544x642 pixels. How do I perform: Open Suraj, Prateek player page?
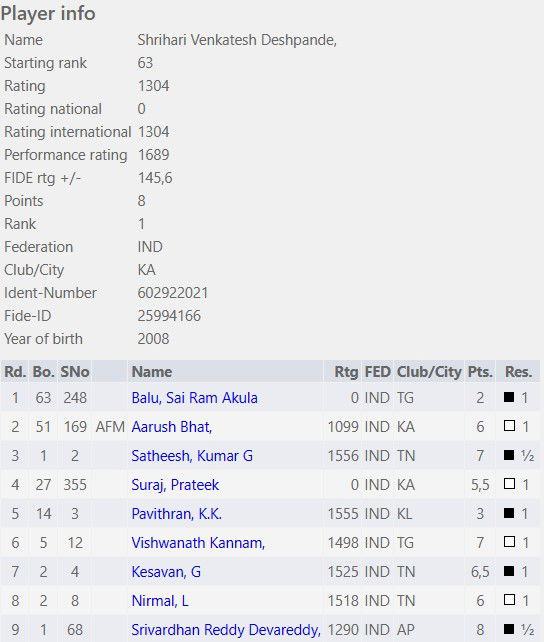[x=175, y=485]
